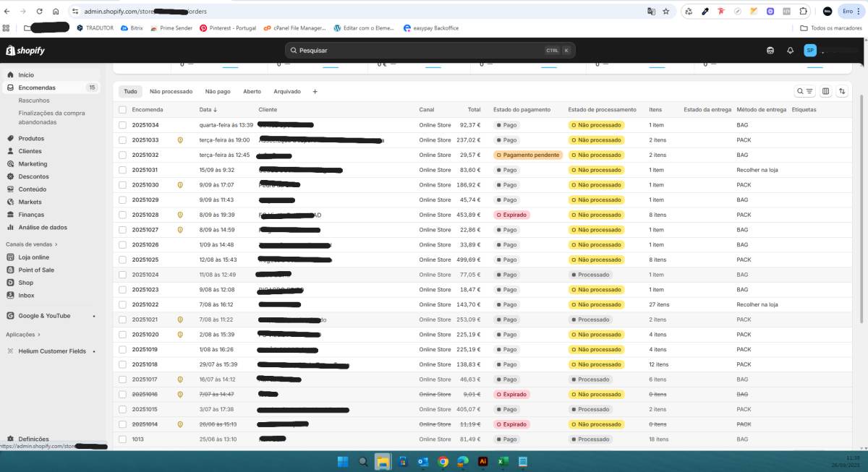Open the Todos os marcadores bookmarks folder
The height and width of the screenshot is (472, 868).
(831, 28)
